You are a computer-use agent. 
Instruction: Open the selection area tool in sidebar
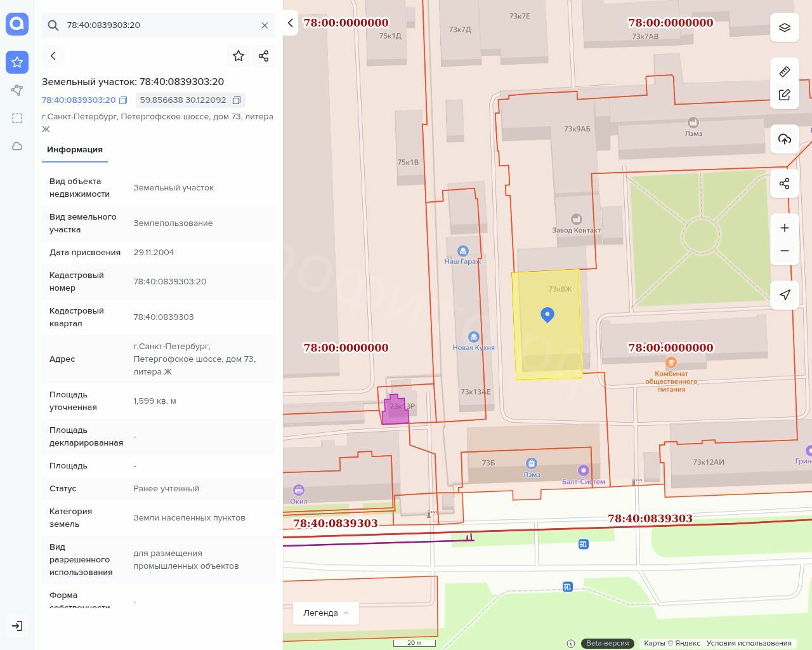click(17, 118)
